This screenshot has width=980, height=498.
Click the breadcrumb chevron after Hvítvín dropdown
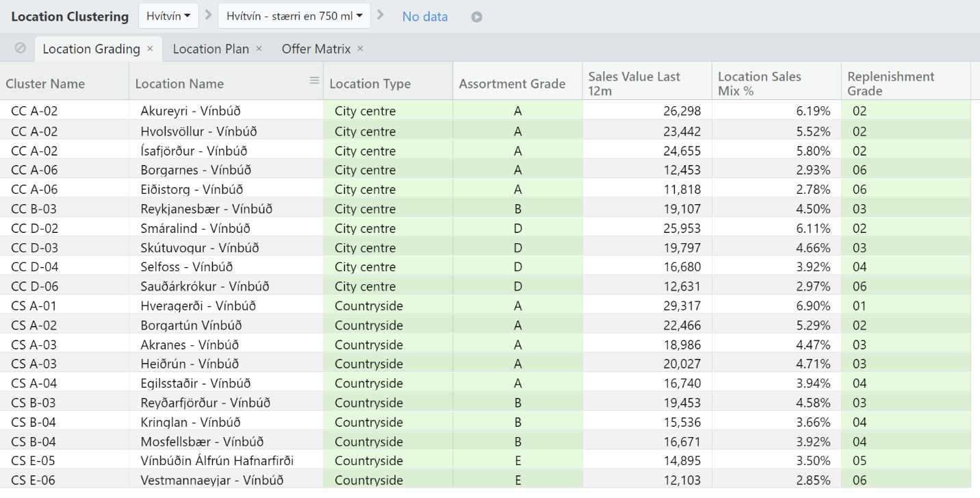208,16
